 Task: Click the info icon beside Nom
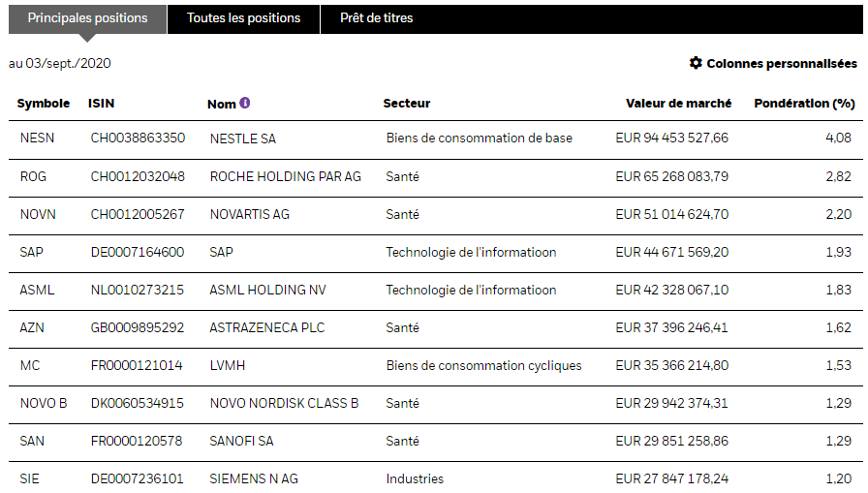click(245, 103)
